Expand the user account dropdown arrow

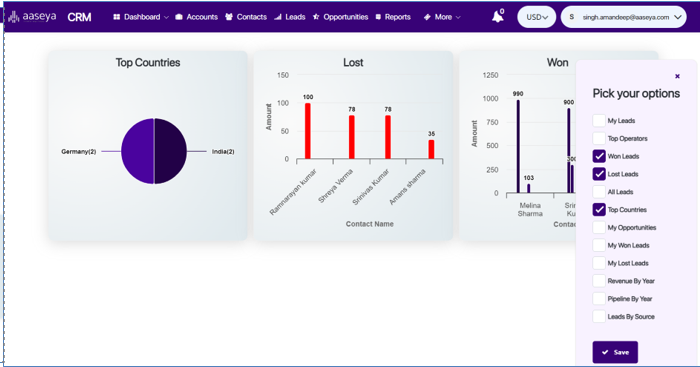click(x=678, y=17)
